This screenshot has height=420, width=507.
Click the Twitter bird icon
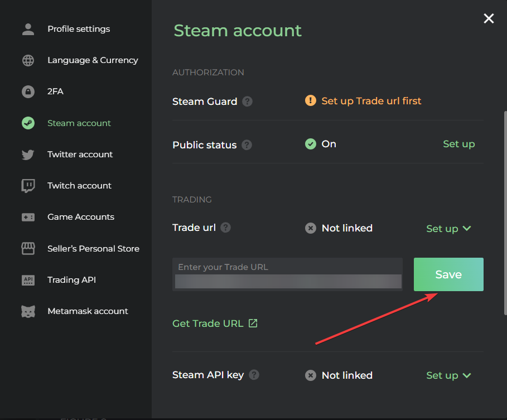[28, 155]
